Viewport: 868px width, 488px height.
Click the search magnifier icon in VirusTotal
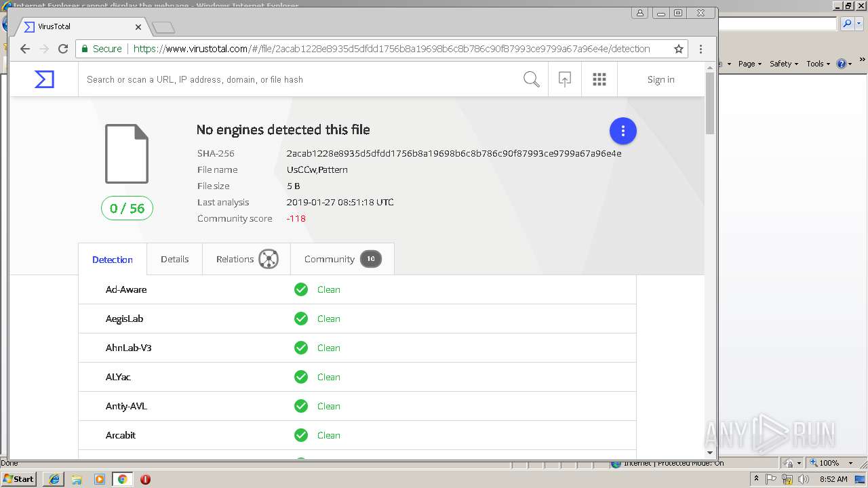click(532, 79)
